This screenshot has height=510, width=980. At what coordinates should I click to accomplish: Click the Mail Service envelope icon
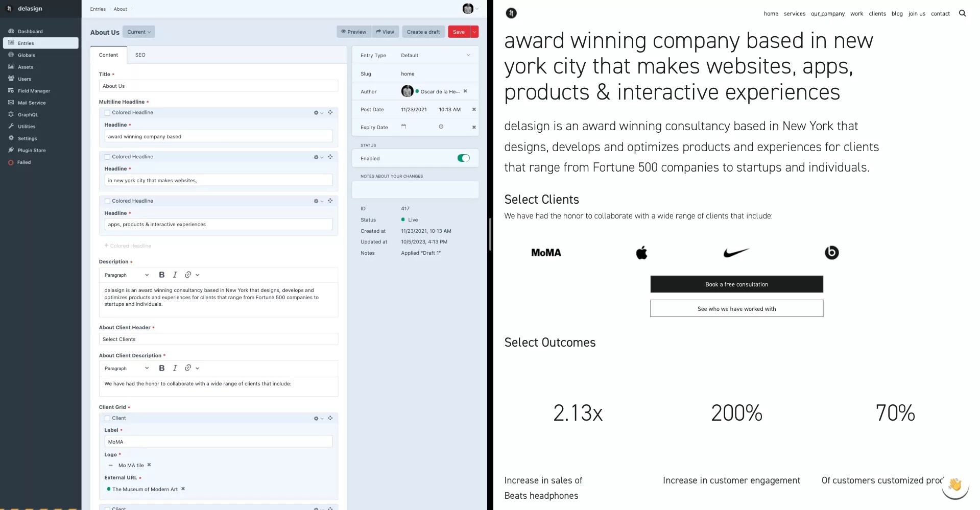11,103
